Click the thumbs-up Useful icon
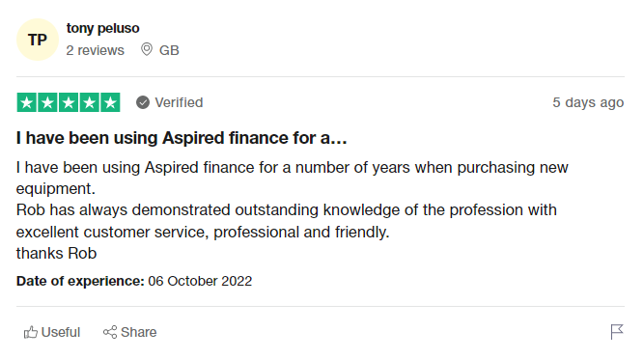This screenshot has width=644, height=359. coord(30,332)
